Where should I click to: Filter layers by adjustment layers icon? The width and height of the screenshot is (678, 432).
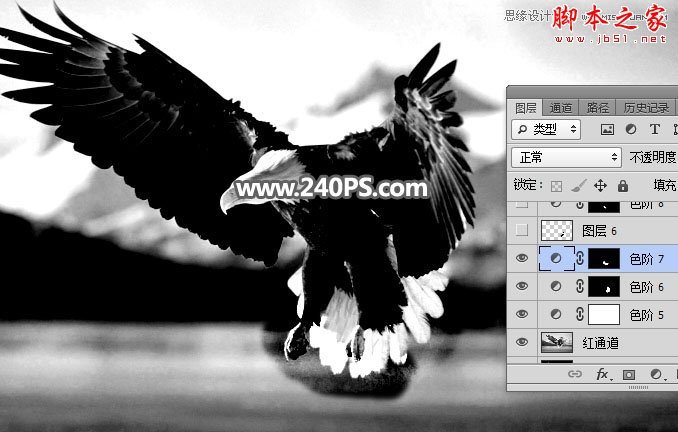coord(631,129)
